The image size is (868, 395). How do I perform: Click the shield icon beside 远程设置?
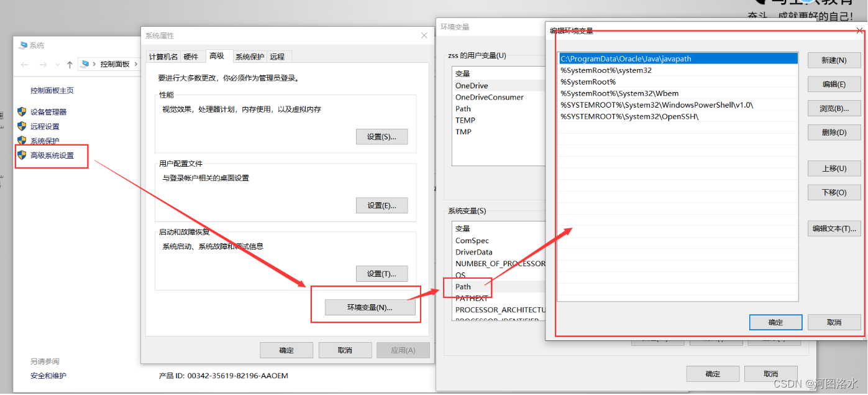(22, 126)
